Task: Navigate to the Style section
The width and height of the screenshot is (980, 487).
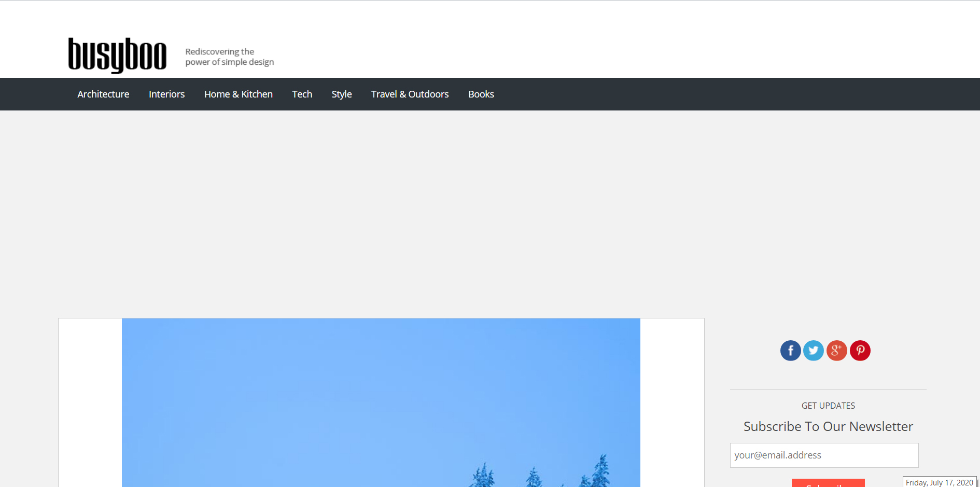Action: [x=342, y=94]
